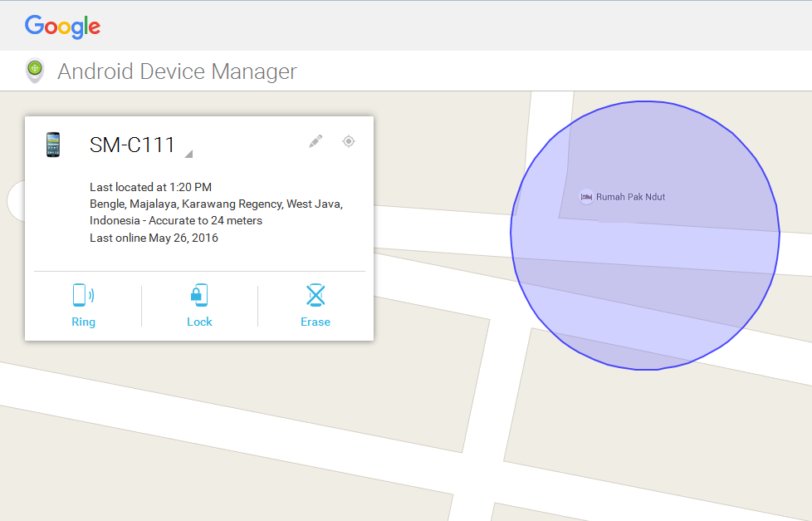Click the 'Accurate to 24 meters' text
The width and height of the screenshot is (812, 521).
[206, 221]
